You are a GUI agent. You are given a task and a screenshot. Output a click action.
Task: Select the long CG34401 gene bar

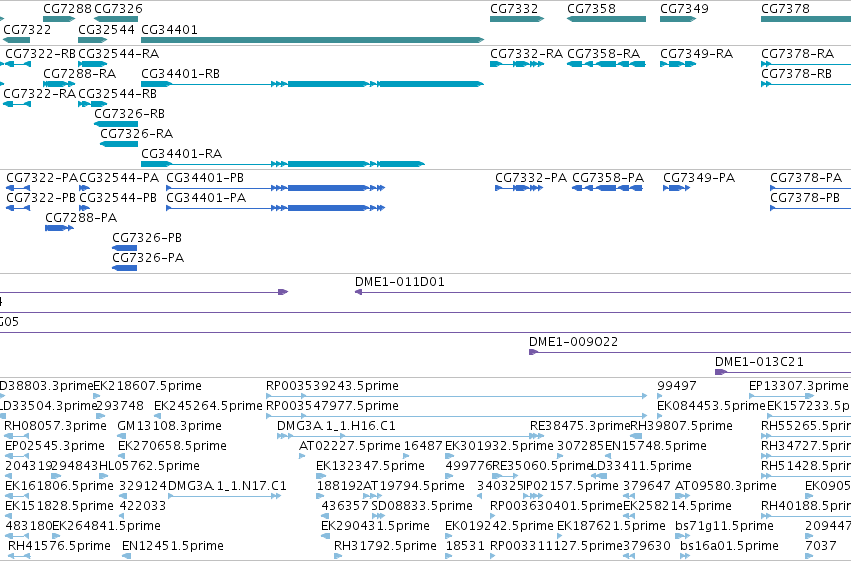coord(313,40)
